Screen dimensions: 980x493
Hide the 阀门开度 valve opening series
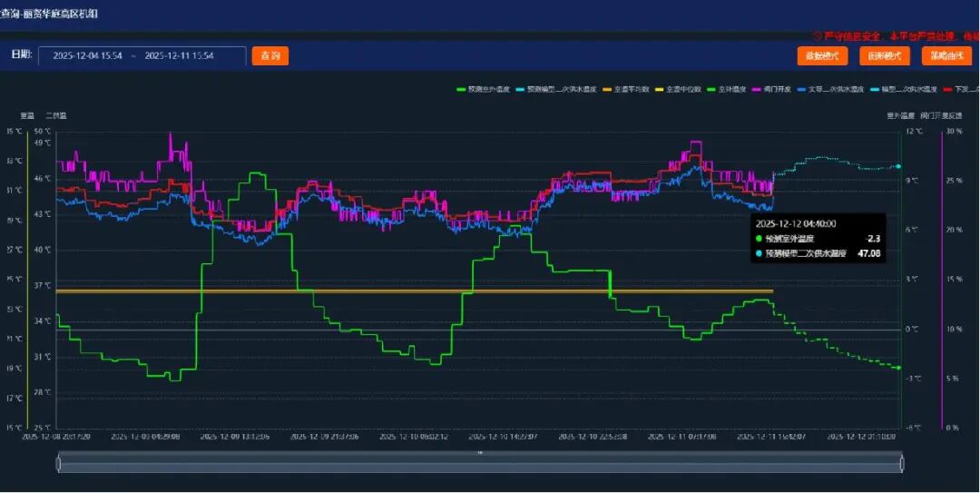[x=772, y=89]
